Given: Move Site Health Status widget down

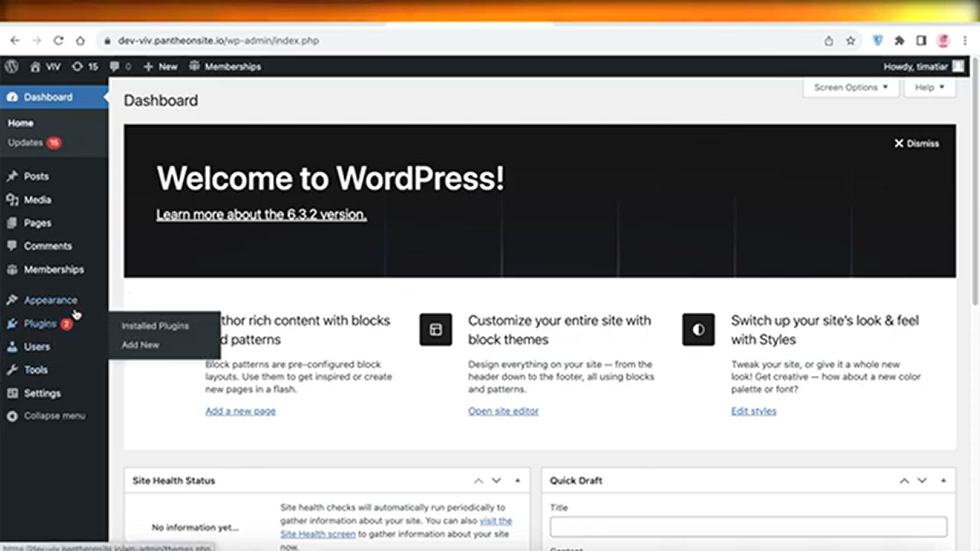Looking at the screenshot, I should pos(496,481).
